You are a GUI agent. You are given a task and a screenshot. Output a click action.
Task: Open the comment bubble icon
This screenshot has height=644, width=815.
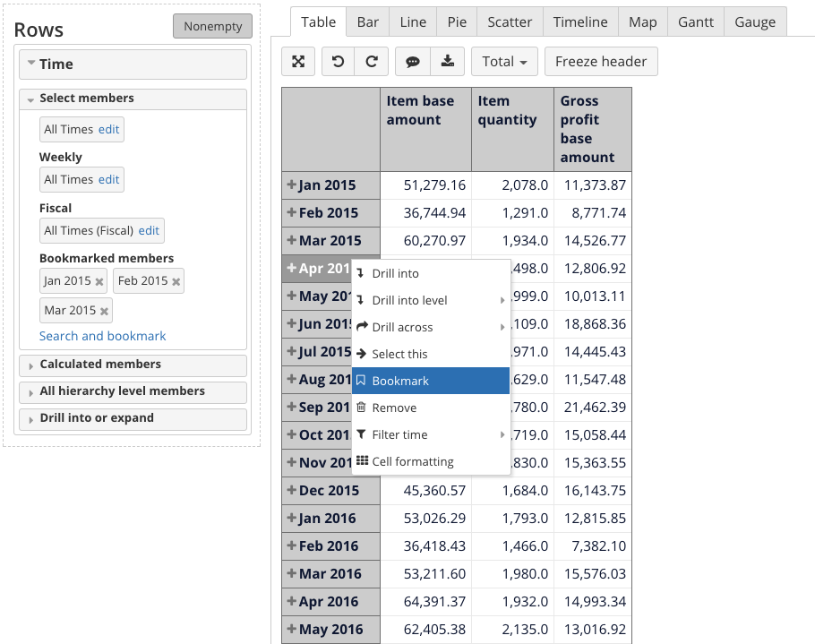tap(412, 62)
